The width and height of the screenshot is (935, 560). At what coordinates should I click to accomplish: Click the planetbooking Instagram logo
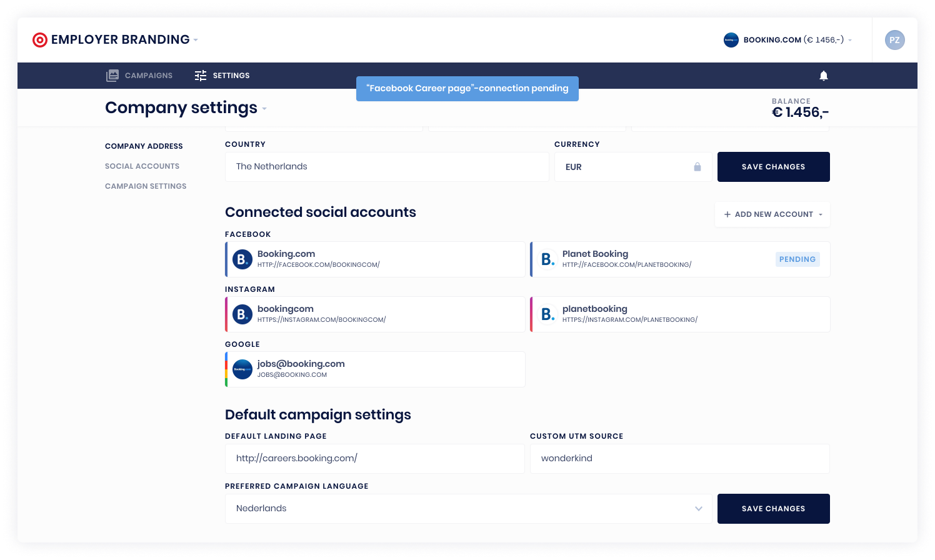547,314
